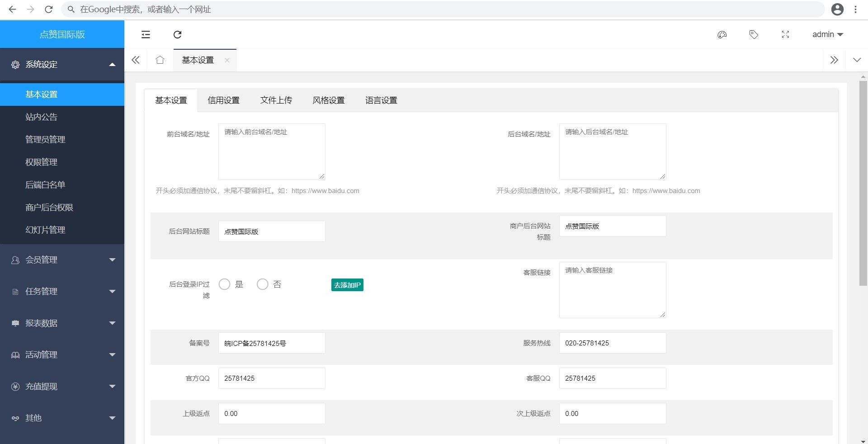Expand the 任务管理 menu group
The width and height of the screenshot is (868, 444).
pos(62,291)
